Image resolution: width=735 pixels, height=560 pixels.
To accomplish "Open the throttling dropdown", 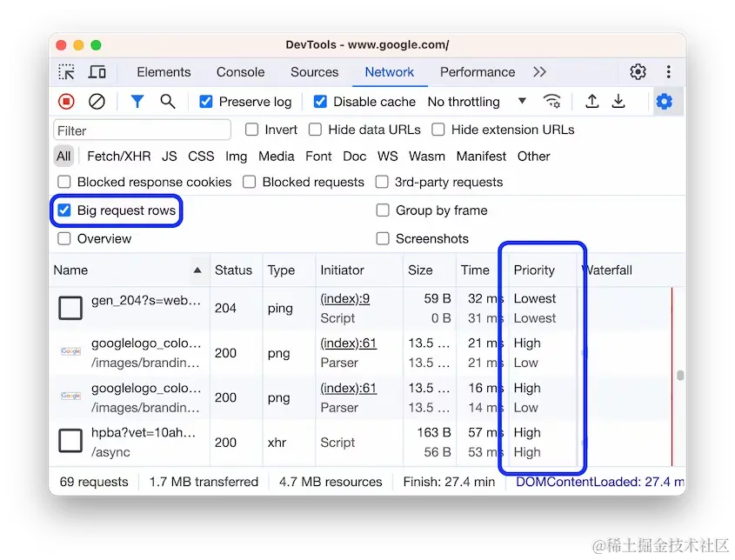I will (x=477, y=102).
